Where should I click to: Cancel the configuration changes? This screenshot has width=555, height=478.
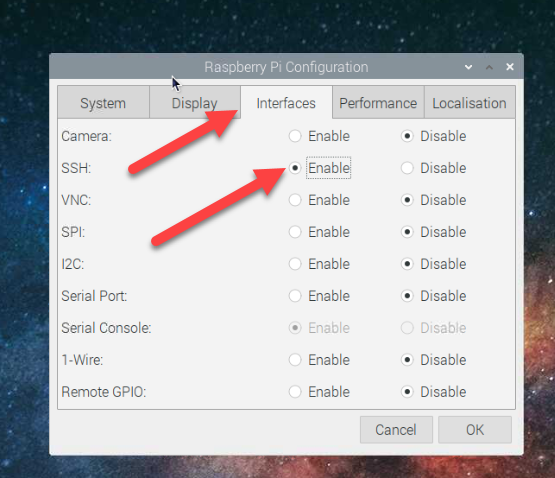(x=396, y=429)
